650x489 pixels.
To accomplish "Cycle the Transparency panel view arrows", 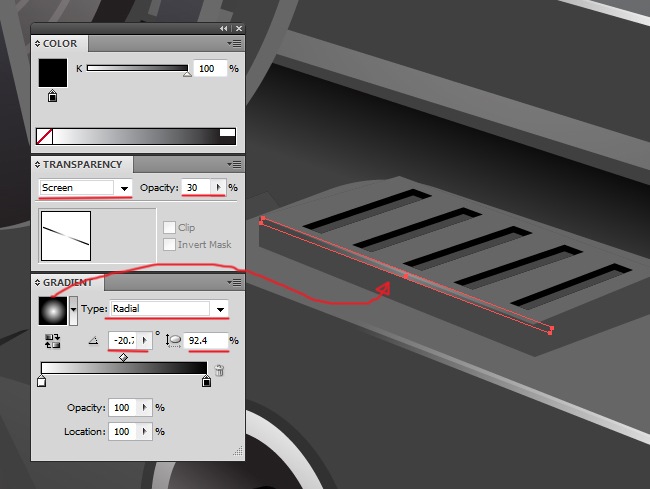I will click(x=37, y=165).
